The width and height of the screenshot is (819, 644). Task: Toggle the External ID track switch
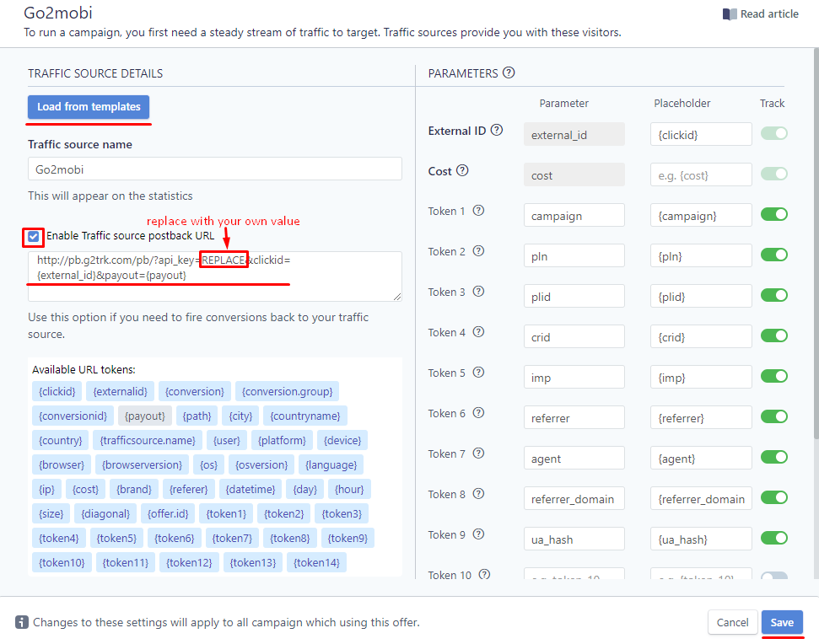774,133
